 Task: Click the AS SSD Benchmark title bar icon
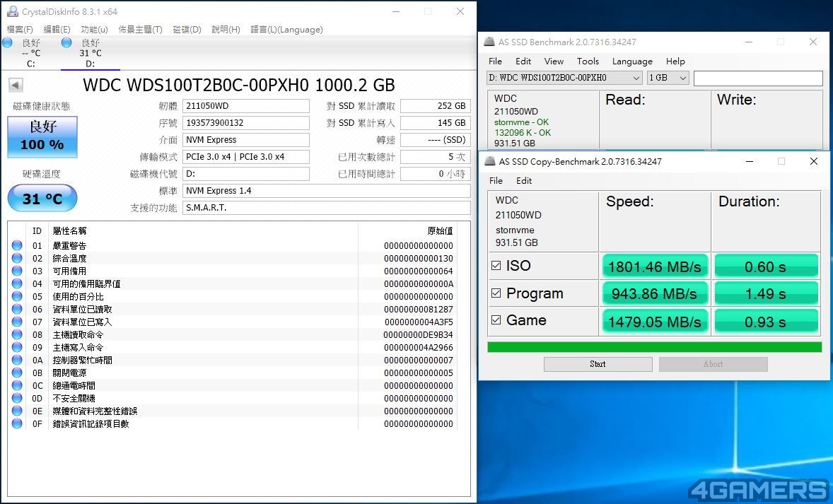[x=489, y=42]
